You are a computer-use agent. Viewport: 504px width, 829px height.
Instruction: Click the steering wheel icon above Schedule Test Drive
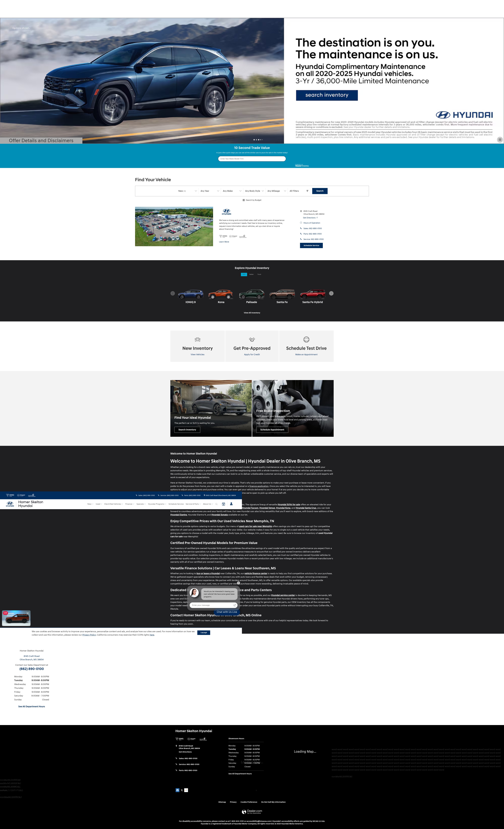(x=307, y=339)
